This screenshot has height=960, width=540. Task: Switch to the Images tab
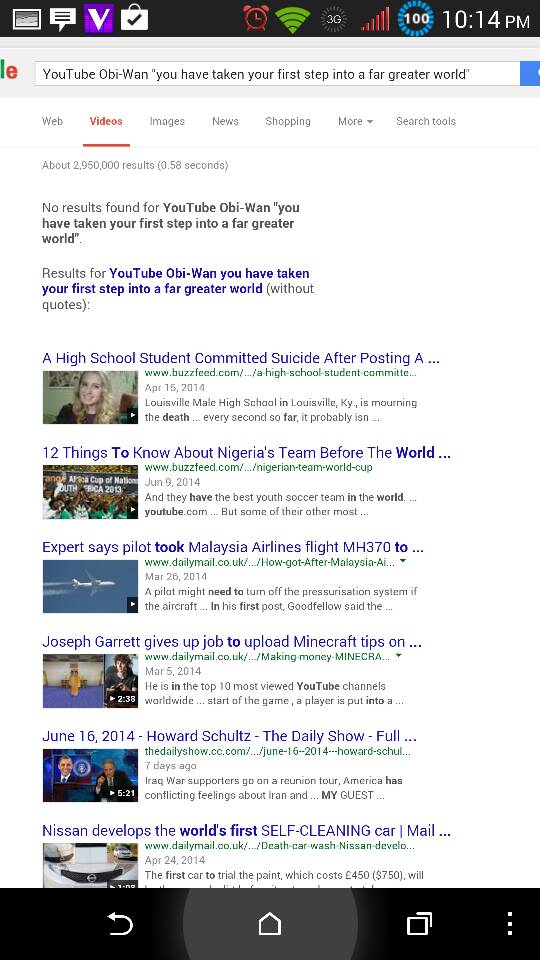[x=167, y=121]
